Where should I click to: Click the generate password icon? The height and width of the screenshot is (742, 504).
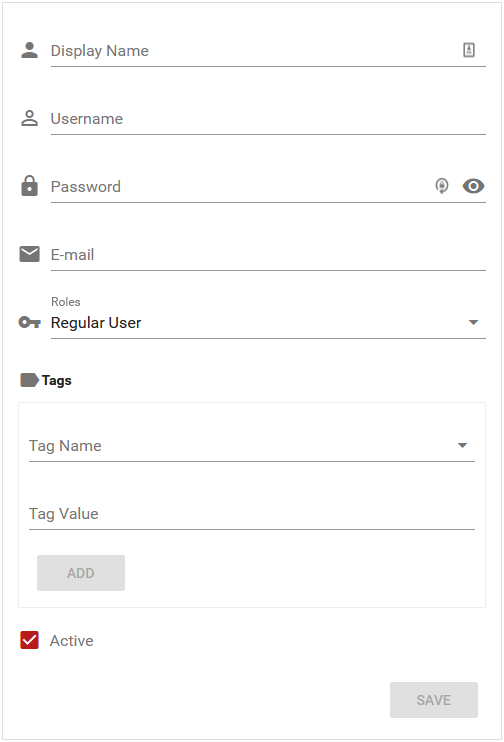tap(442, 186)
